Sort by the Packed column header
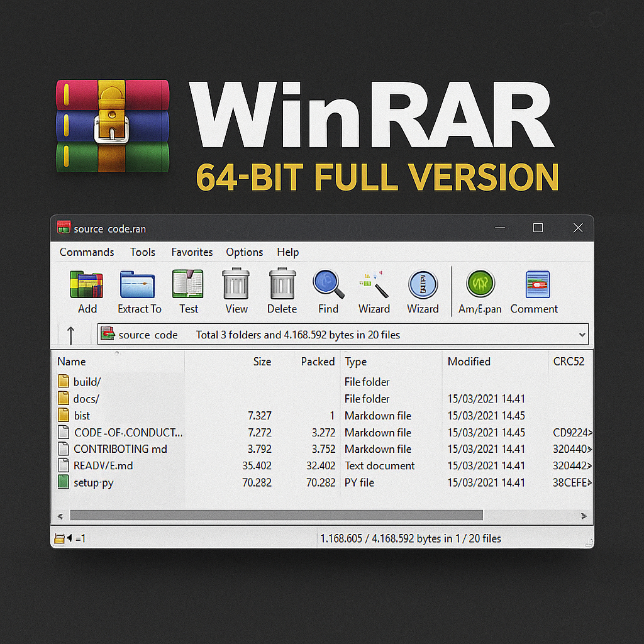The height and width of the screenshot is (644, 644). pyautogui.click(x=318, y=362)
